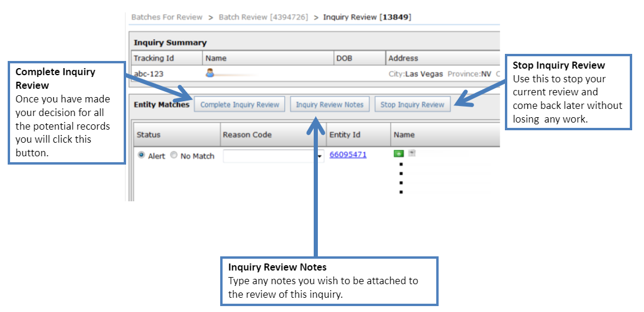The height and width of the screenshot is (312, 644).
Task: Click the Inquiry Summary heading
Action: tap(170, 43)
